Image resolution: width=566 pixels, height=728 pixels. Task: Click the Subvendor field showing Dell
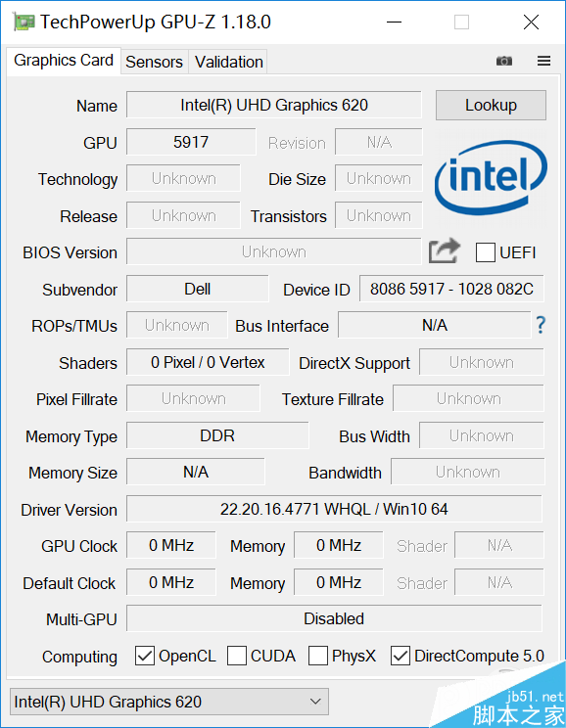pyautogui.click(x=198, y=289)
